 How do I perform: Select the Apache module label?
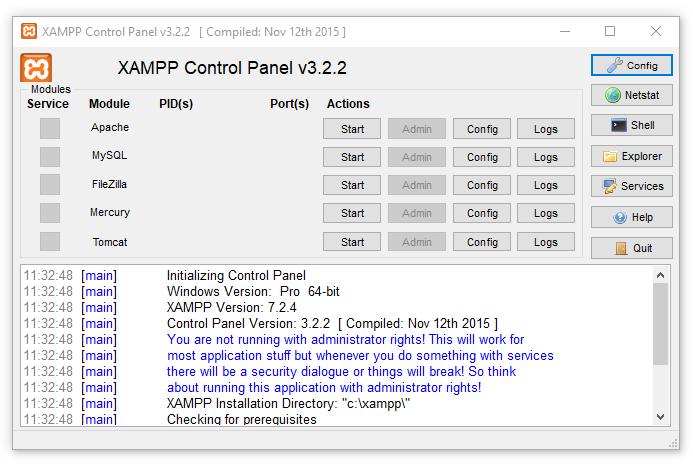pos(110,127)
